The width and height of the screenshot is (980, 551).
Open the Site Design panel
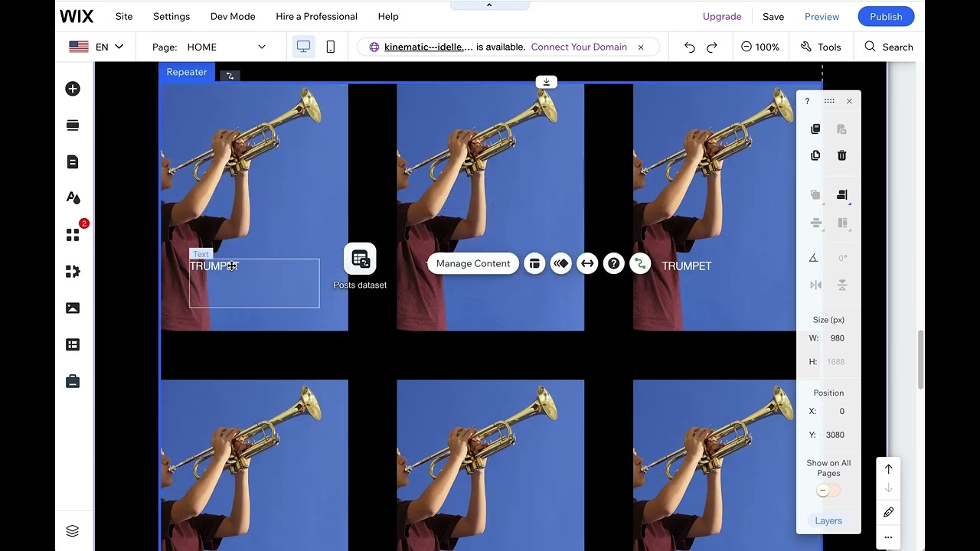73,197
